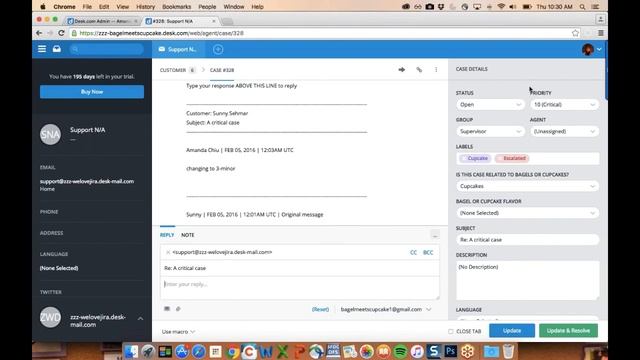Open Safari from the dock

click(x=199, y=351)
